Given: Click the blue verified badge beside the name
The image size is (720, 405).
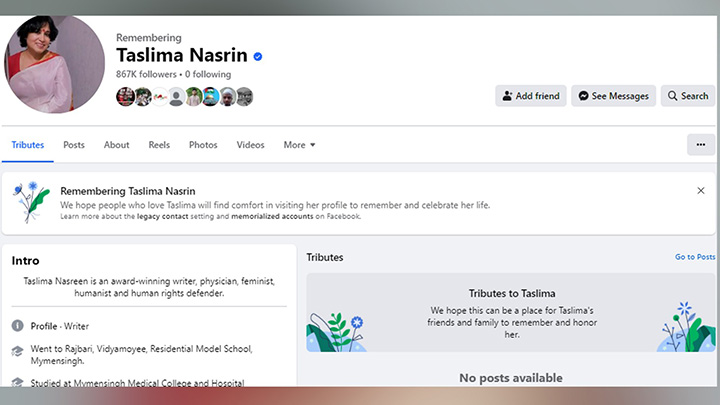Looking at the screenshot, I should [258, 57].
